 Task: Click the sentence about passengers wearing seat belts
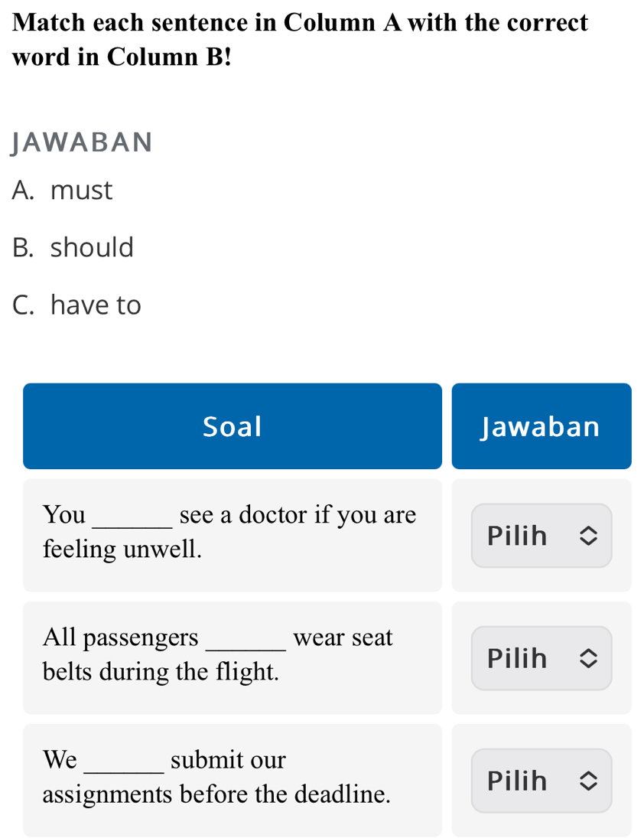point(218,654)
